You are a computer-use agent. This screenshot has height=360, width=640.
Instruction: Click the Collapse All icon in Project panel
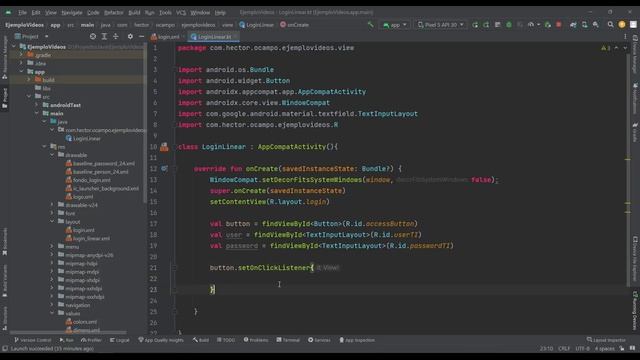coord(116,36)
